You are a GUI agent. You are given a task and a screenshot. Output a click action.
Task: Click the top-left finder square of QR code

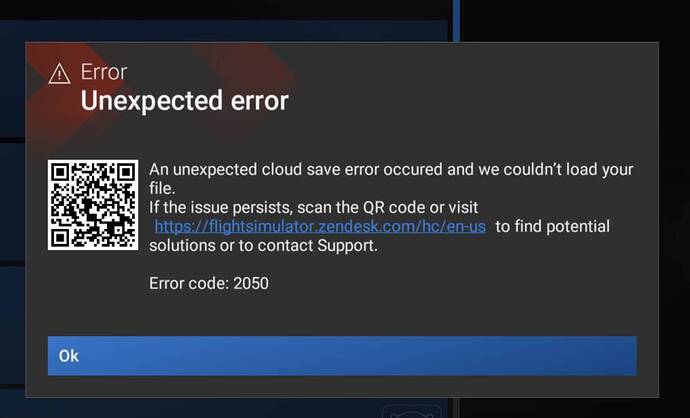coord(60,172)
